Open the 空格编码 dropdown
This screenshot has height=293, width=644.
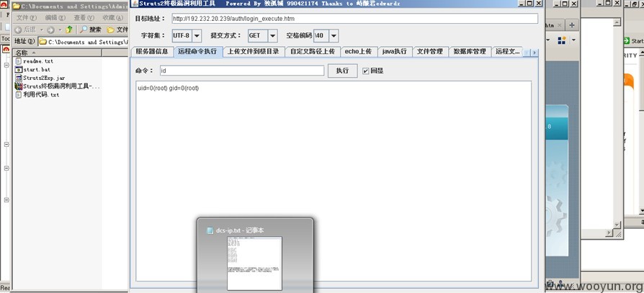(334, 36)
